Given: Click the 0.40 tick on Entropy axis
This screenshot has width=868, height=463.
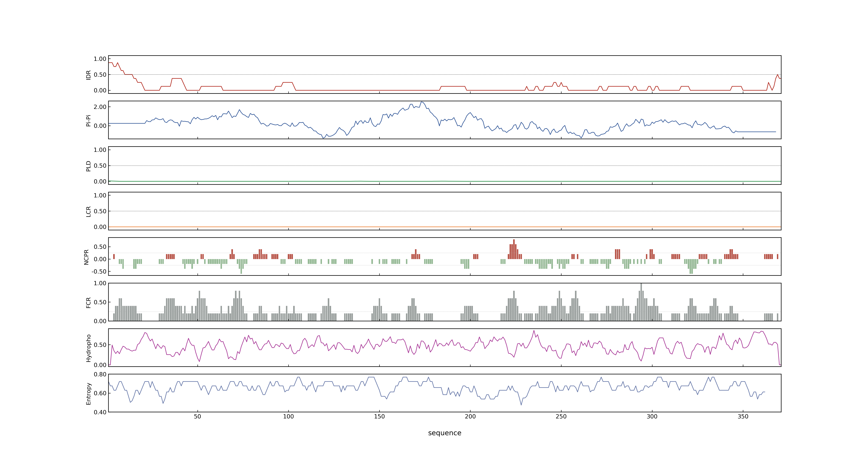Looking at the screenshot, I should click(100, 412).
